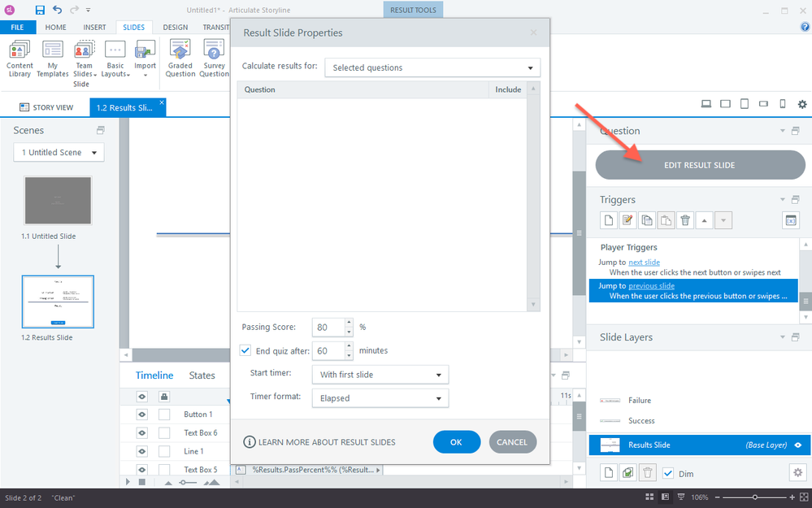Click the create new trigger icon

pyautogui.click(x=607, y=220)
